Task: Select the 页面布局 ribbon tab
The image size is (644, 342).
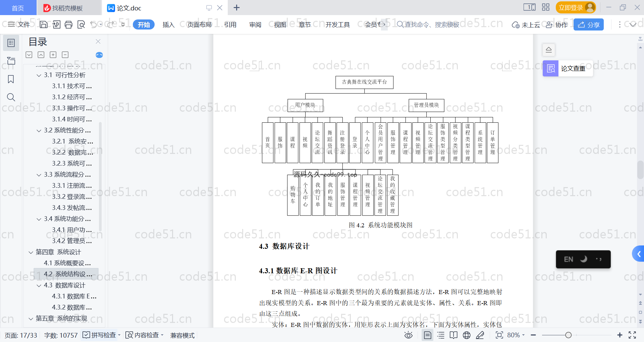Action: click(x=199, y=24)
